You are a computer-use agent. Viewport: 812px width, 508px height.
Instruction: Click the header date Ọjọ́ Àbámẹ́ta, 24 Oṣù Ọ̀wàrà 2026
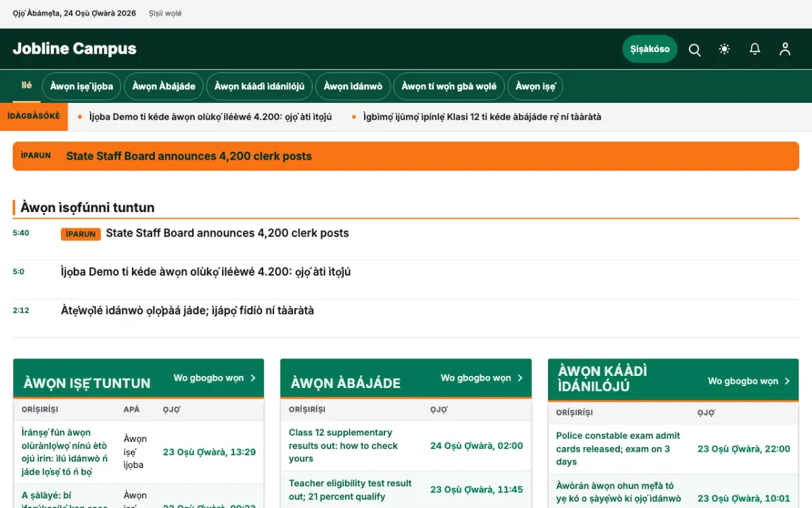coord(74,14)
